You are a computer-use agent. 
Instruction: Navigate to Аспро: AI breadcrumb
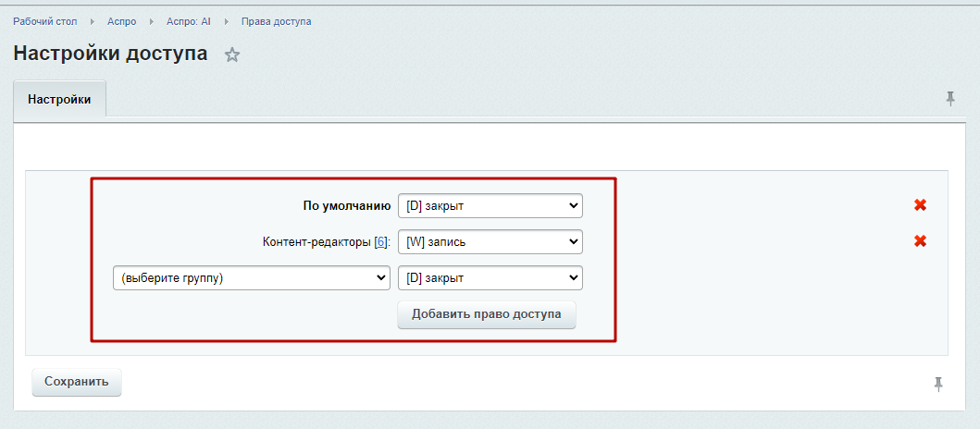[189, 22]
